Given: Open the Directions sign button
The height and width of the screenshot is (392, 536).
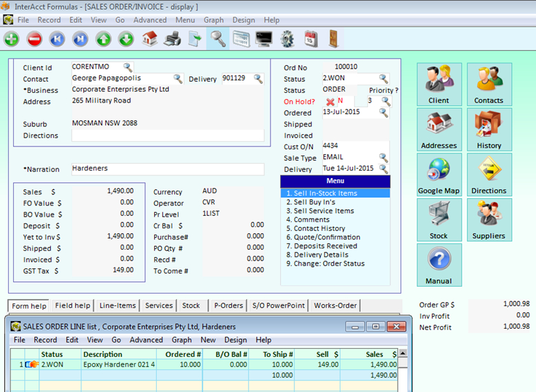Looking at the screenshot, I should (x=489, y=175).
